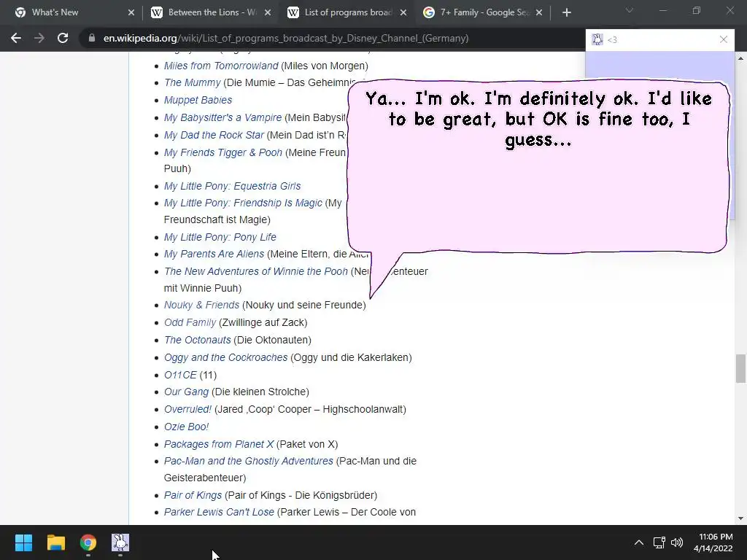
Task: Open Our Gang link
Action: (x=186, y=392)
